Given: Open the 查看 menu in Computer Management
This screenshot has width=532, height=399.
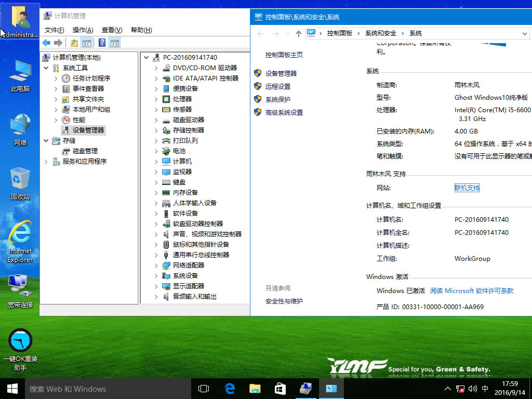Looking at the screenshot, I should (x=111, y=30).
